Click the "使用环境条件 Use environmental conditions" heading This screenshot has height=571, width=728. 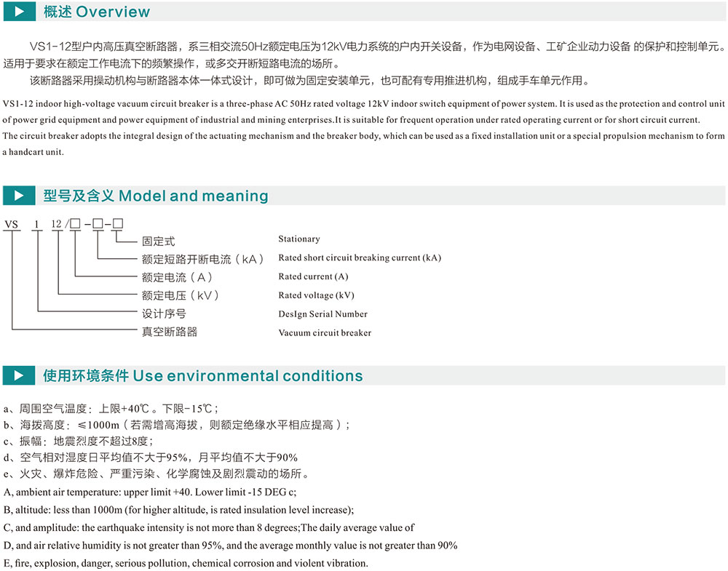[x=202, y=376]
